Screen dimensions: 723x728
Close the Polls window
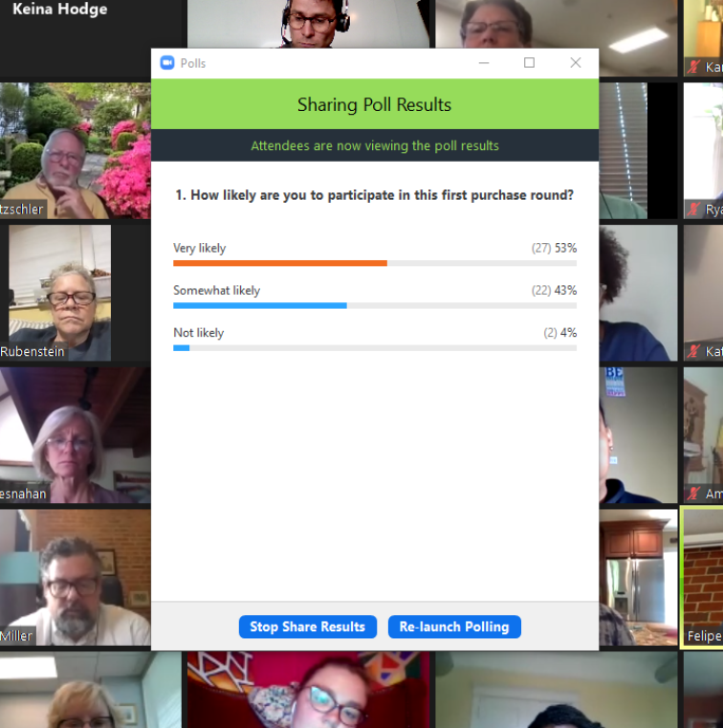(576, 63)
